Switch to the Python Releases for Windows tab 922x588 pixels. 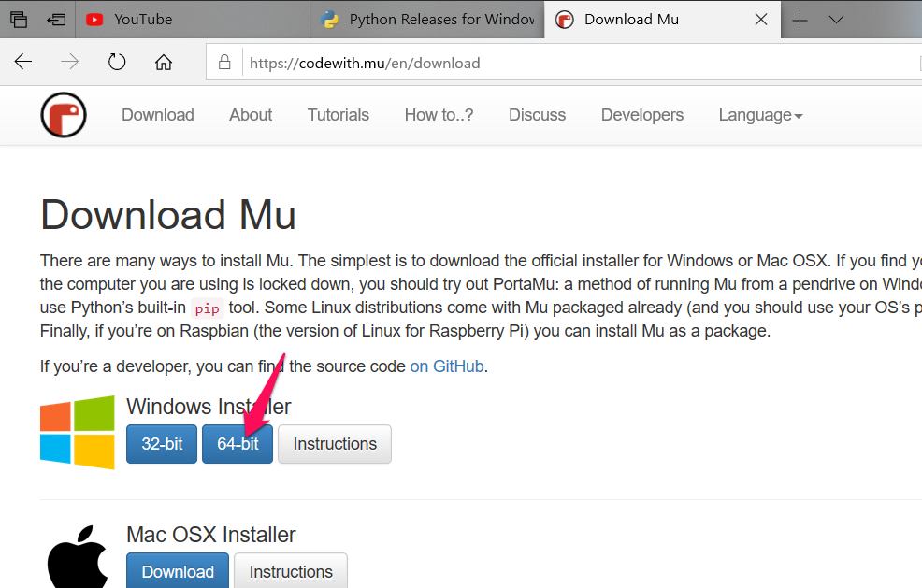(x=427, y=20)
